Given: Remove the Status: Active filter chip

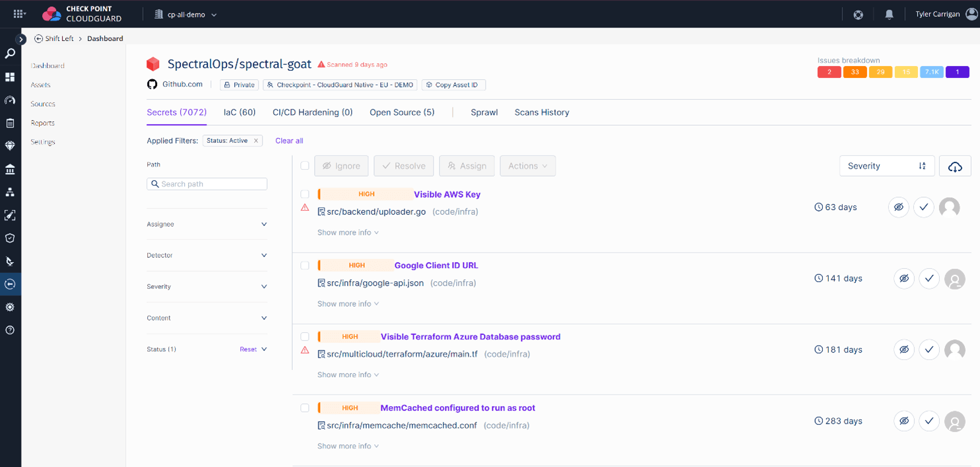Looking at the screenshot, I should [256, 141].
